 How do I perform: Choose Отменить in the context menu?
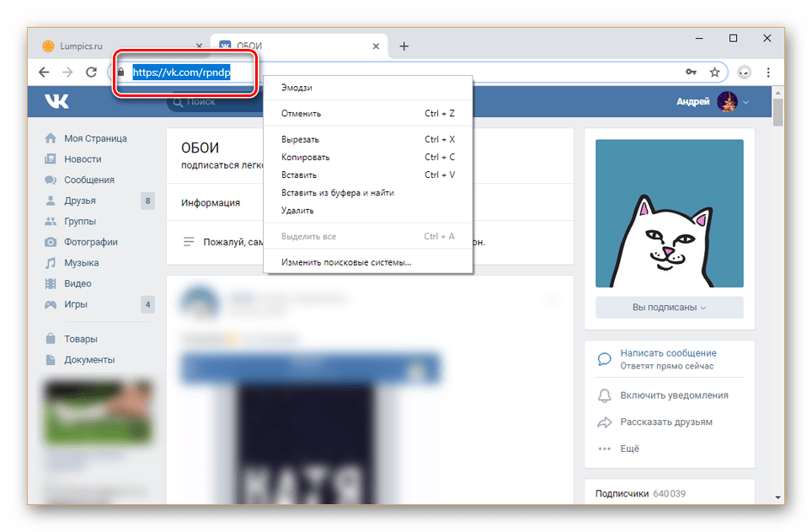[x=368, y=114]
